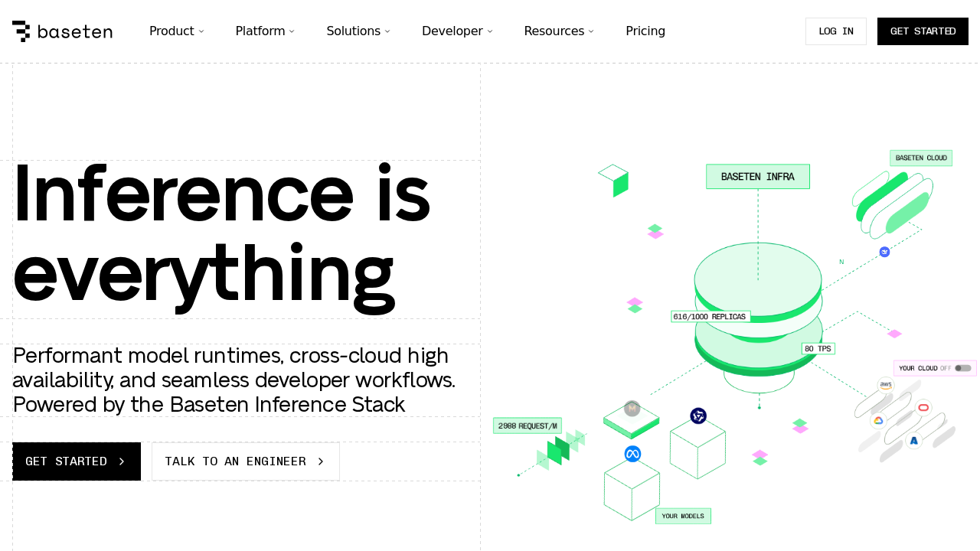Open the Resources menu

click(559, 31)
